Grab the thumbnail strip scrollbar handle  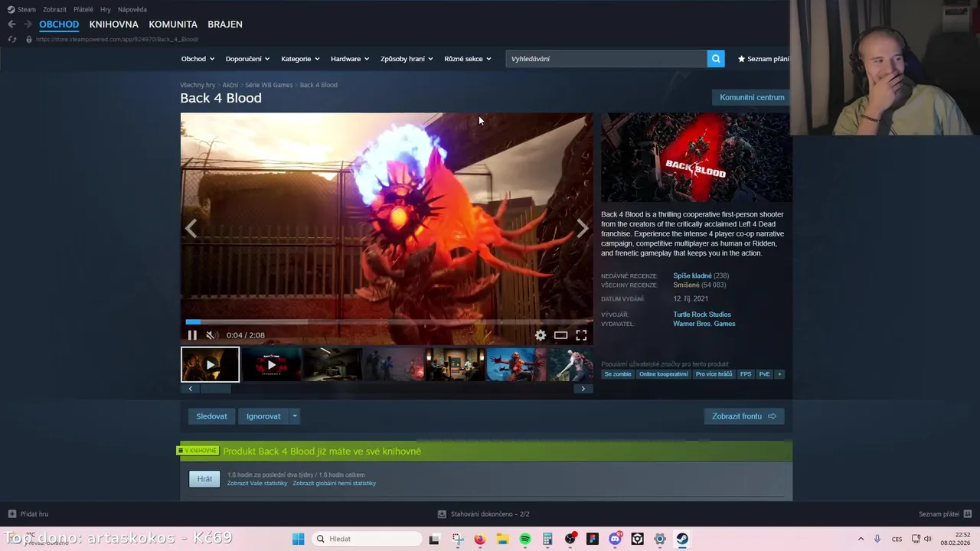[x=215, y=389]
